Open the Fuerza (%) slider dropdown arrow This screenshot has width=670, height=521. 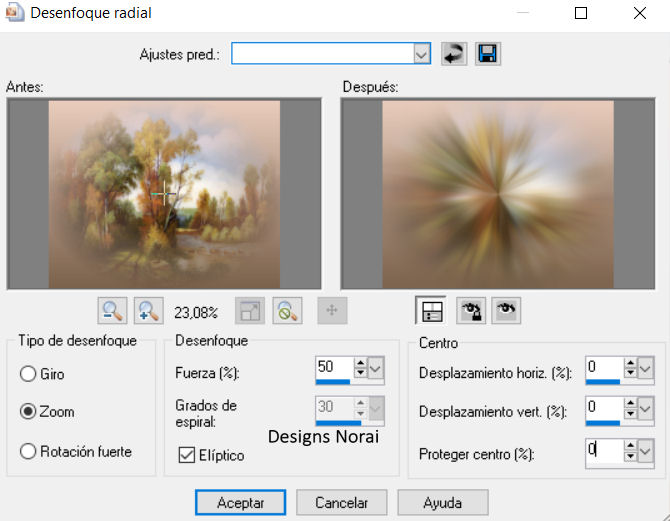click(x=376, y=368)
